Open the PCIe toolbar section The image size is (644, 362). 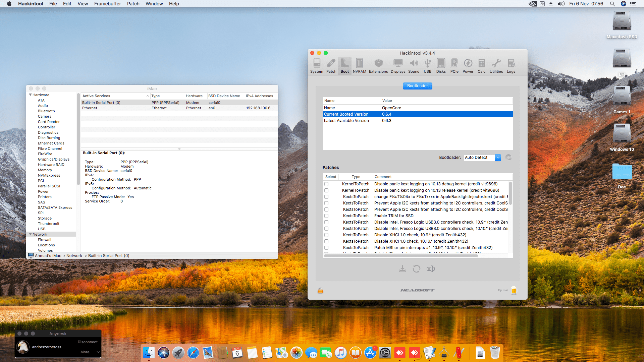(x=454, y=66)
